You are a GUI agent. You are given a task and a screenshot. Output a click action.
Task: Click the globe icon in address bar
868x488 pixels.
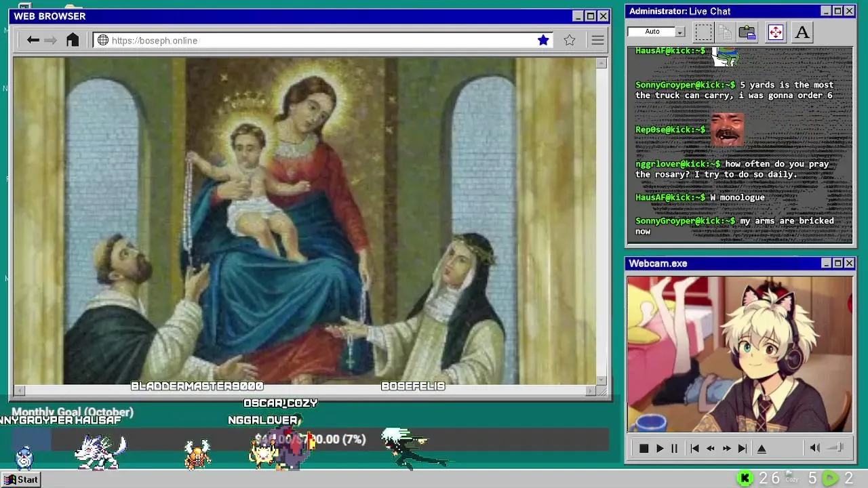103,41
